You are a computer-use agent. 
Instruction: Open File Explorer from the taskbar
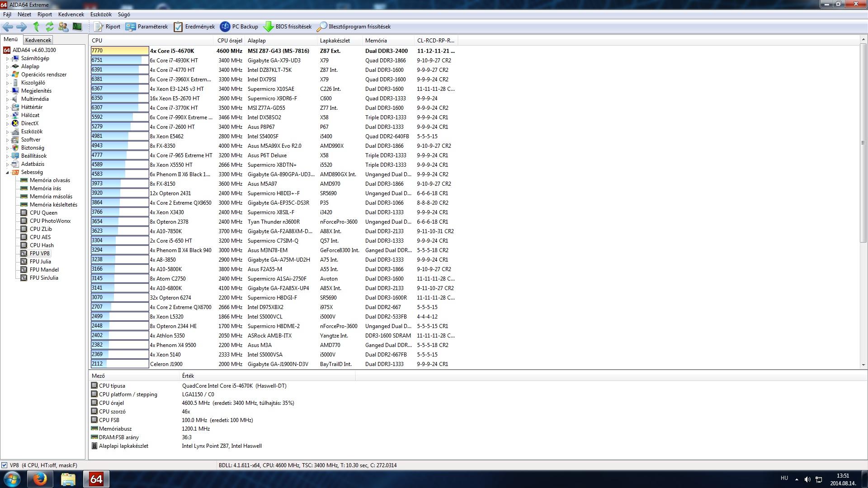(68, 479)
